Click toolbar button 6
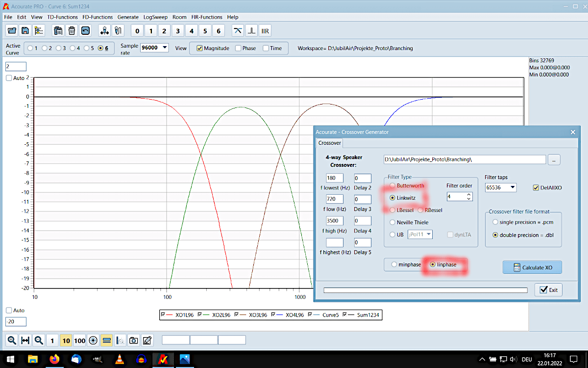This screenshot has height=368, width=588. coord(219,31)
